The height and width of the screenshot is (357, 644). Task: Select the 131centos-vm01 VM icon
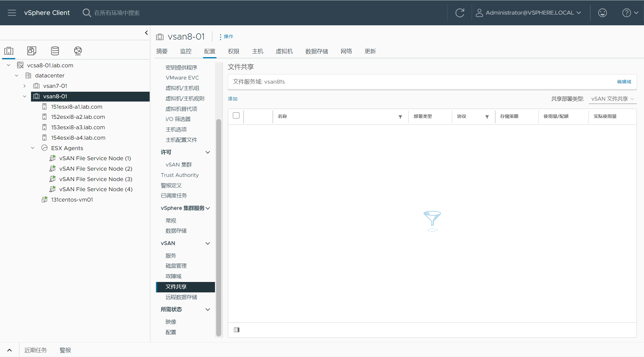[44, 199]
